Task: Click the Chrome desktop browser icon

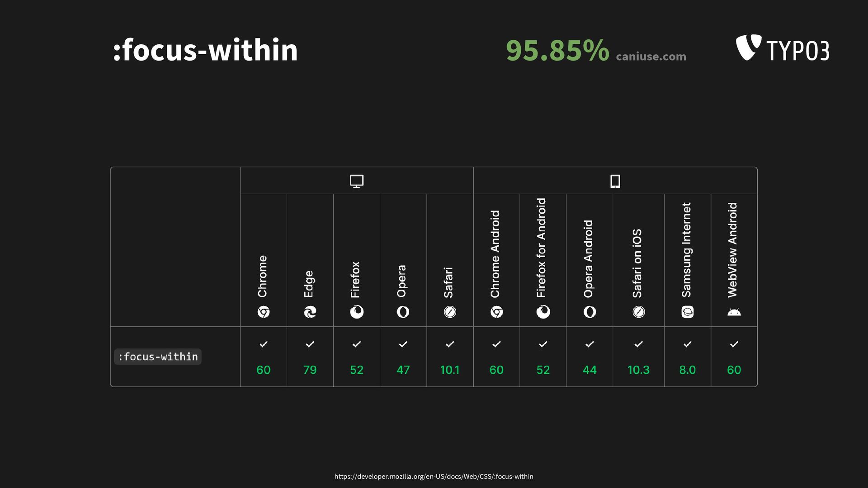Action: click(x=264, y=312)
